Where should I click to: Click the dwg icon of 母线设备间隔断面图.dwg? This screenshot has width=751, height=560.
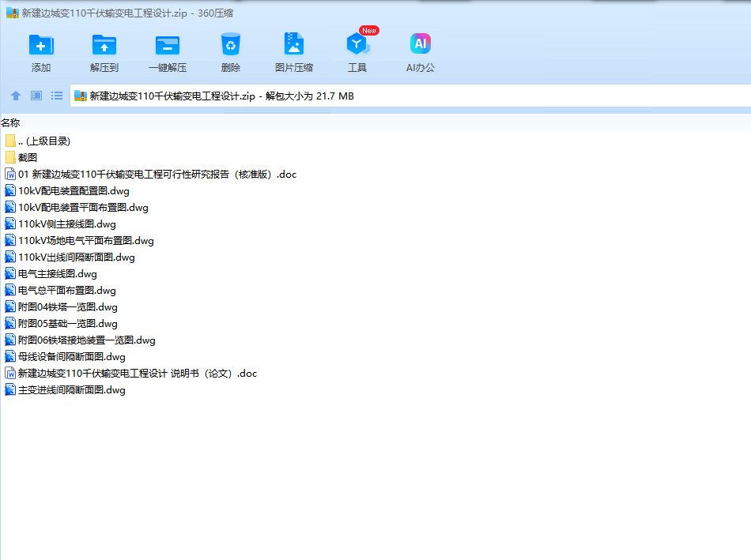[10, 356]
